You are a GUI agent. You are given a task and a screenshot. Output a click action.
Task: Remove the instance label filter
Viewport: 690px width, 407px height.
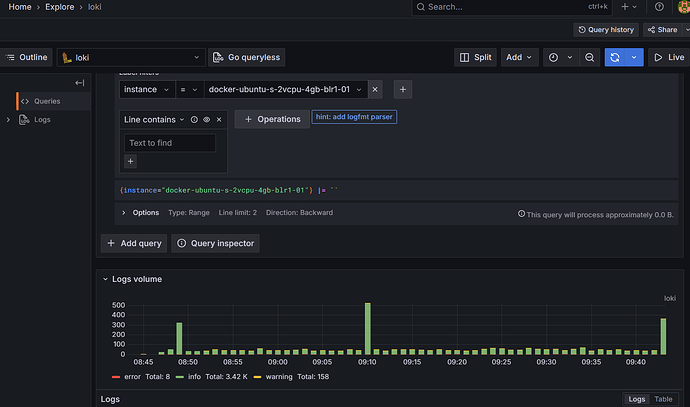click(376, 90)
